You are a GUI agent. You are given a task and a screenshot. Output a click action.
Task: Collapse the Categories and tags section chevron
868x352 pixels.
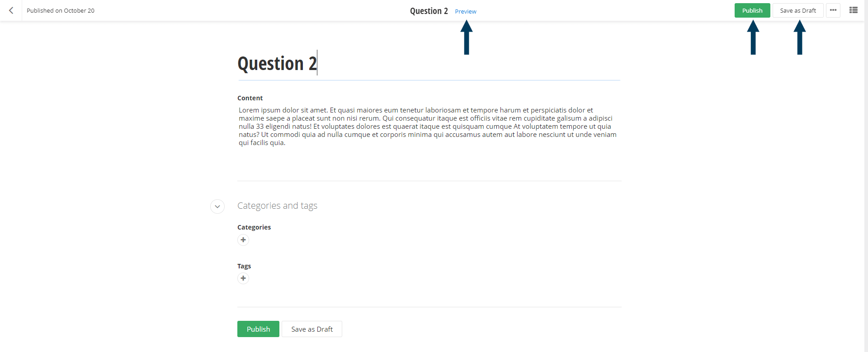[217, 207]
